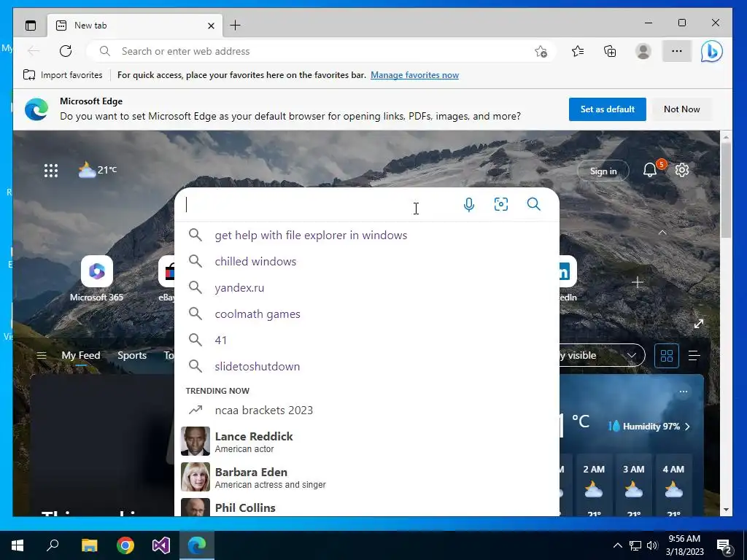Viewport: 747px width, 560px height.
Task: Focus the address bar input
Action: (320, 51)
